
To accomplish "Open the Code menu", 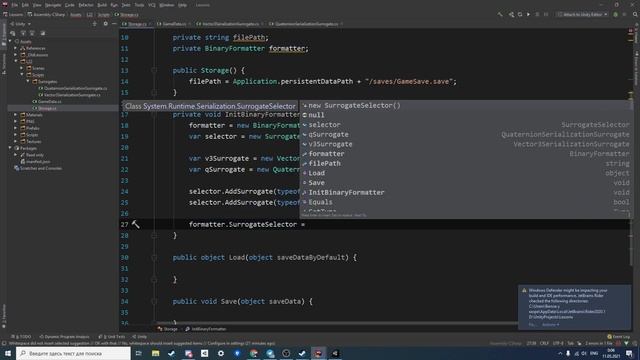I will [70, 5].
